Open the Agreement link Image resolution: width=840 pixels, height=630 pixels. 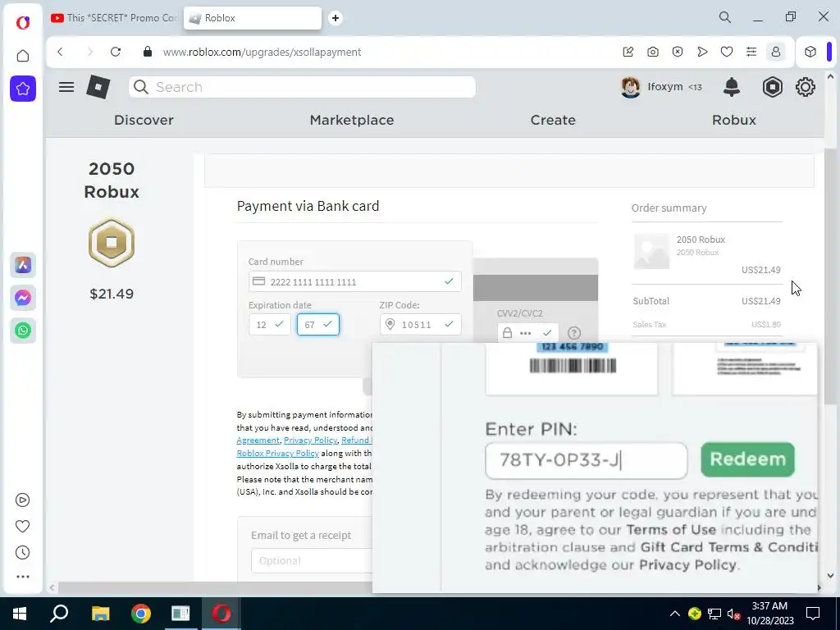click(x=258, y=441)
